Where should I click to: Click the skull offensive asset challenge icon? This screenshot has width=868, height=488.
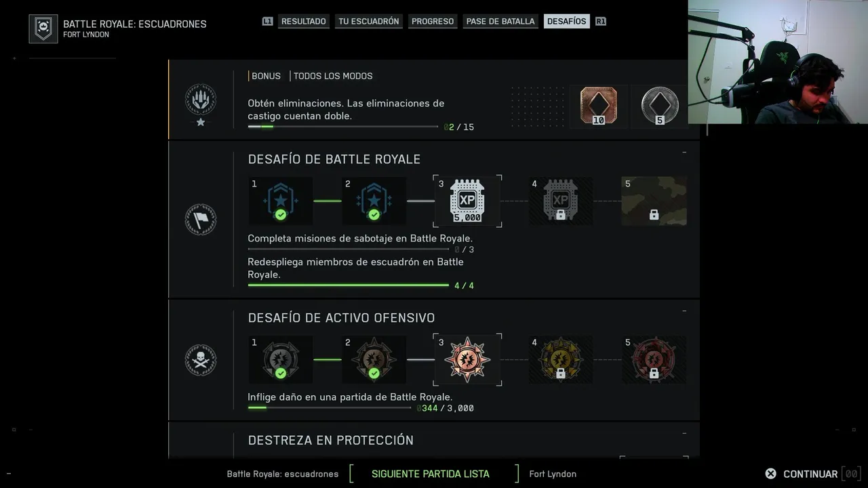point(201,360)
